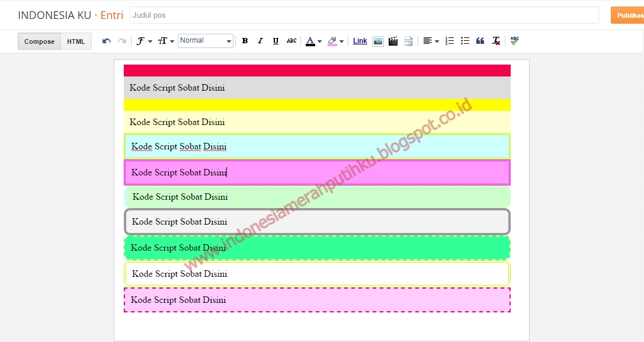Image resolution: width=644 pixels, height=342 pixels.
Task: Open the font size picker
Action: click(x=166, y=41)
